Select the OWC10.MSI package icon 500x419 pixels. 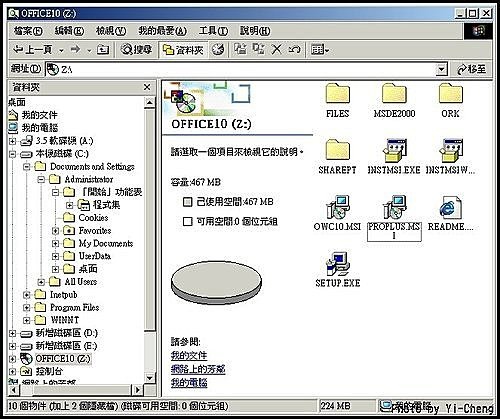[338, 207]
